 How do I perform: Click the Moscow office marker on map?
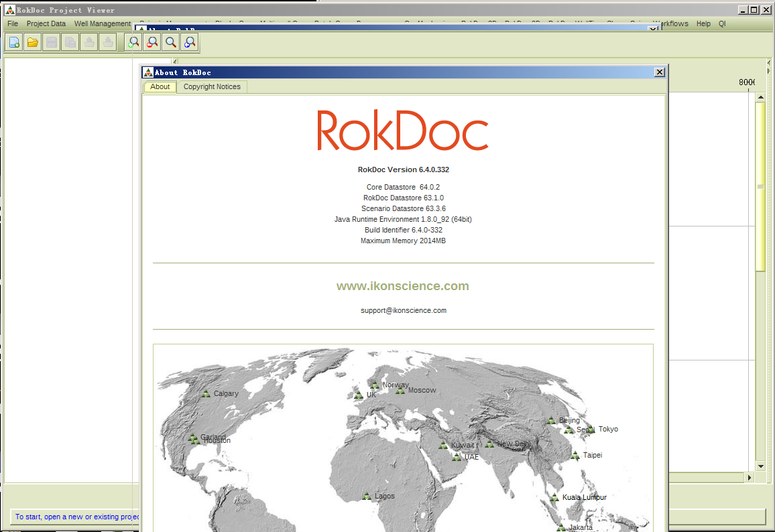[400, 391]
